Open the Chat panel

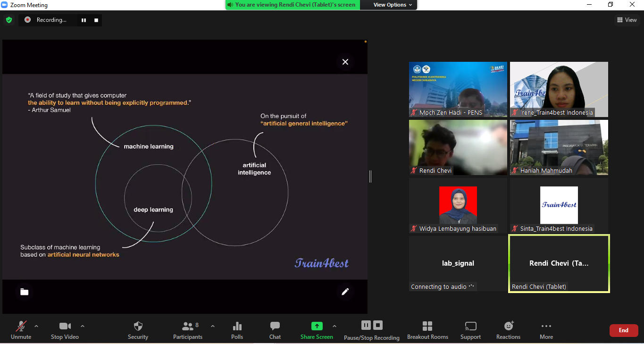tap(275, 330)
